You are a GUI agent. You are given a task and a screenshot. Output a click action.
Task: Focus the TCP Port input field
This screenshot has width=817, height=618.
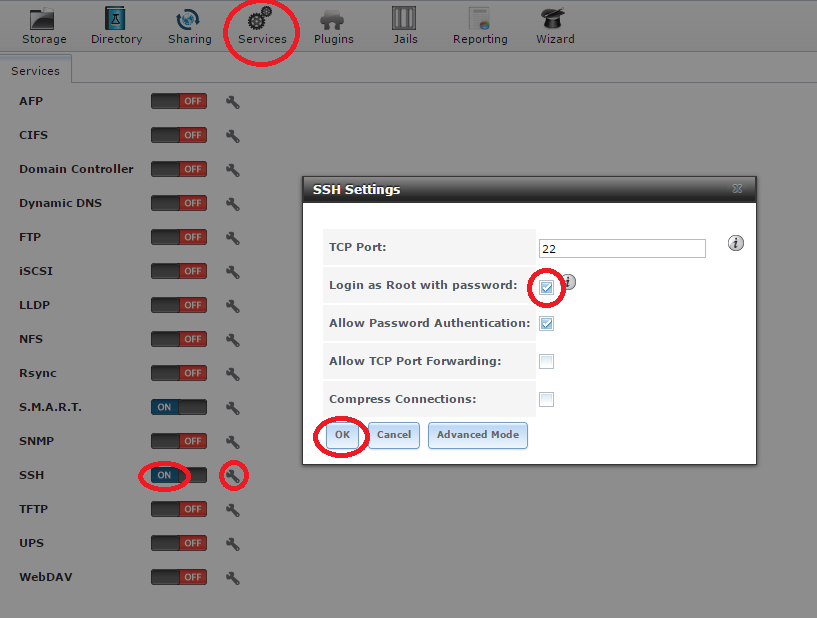click(x=622, y=249)
